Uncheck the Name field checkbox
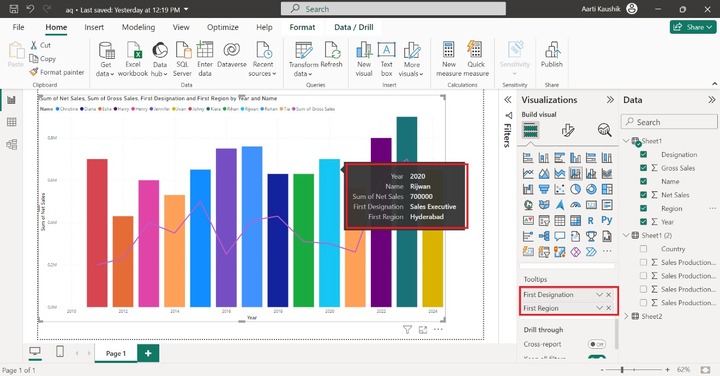The width and height of the screenshot is (720, 376). point(643,181)
